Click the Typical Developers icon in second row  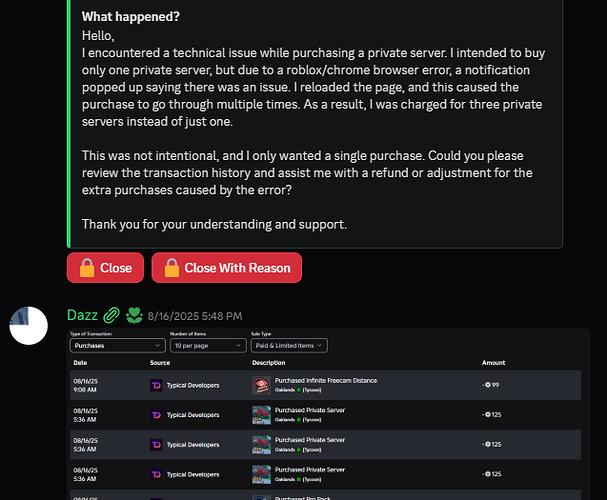(155, 414)
